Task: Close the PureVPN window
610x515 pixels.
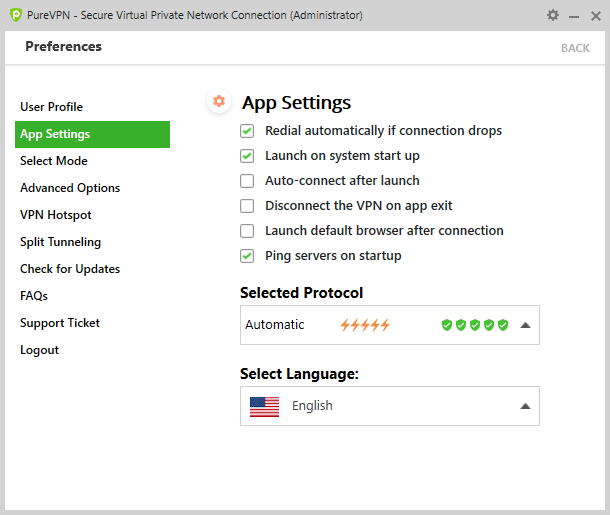Action: (x=596, y=16)
